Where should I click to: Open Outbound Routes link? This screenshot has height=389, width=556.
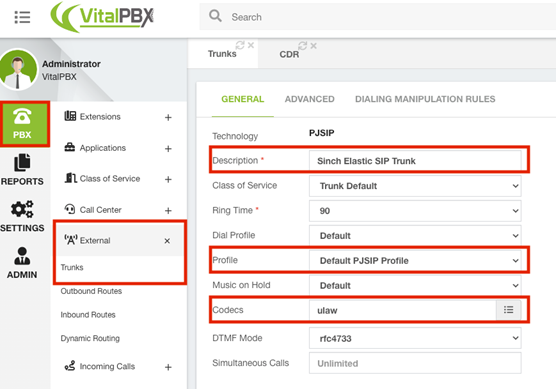click(x=91, y=291)
